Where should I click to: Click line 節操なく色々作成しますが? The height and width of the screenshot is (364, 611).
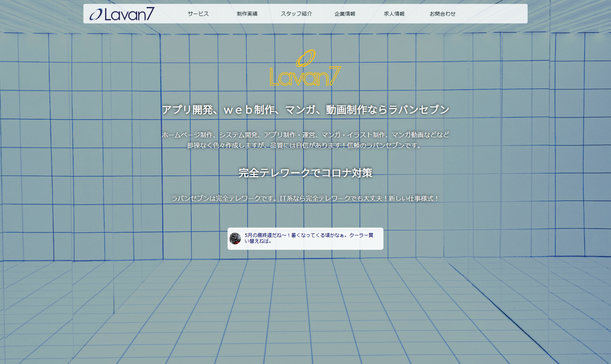coord(305,145)
